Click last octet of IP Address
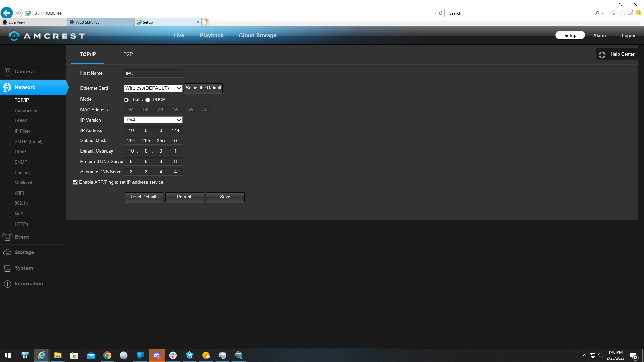The image size is (644, 362). 175,131
